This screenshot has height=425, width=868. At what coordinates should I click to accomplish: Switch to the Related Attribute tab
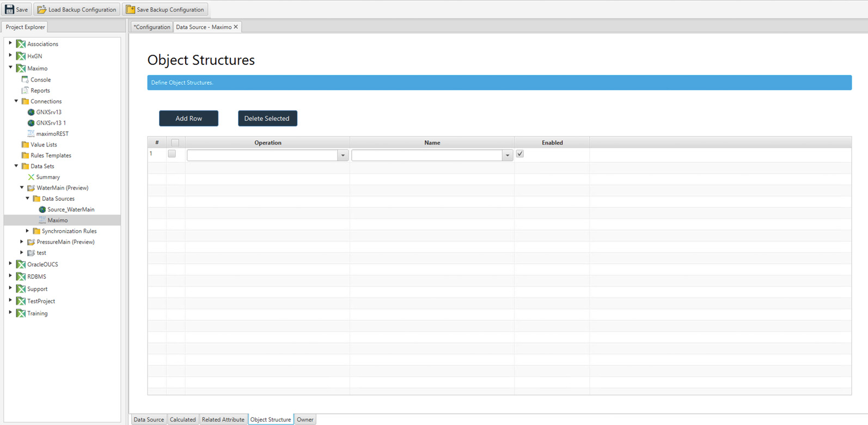coord(223,420)
